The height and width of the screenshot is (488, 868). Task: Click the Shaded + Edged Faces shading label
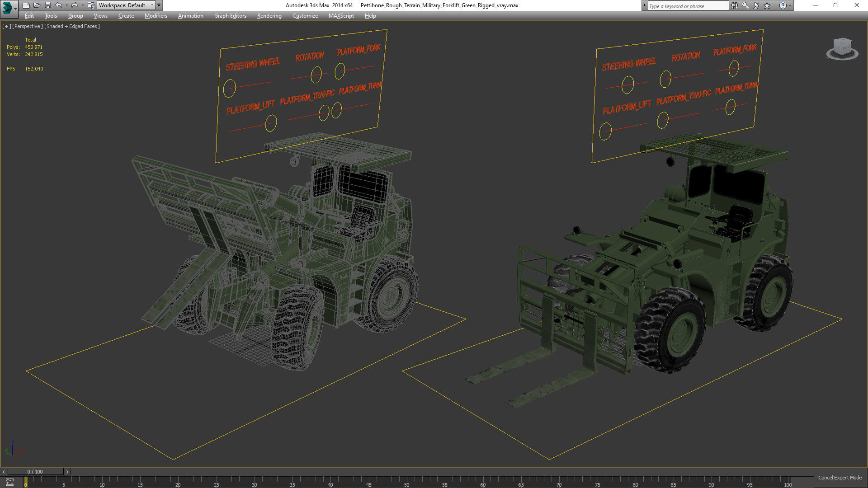pyautogui.click(x=72, y=26)
